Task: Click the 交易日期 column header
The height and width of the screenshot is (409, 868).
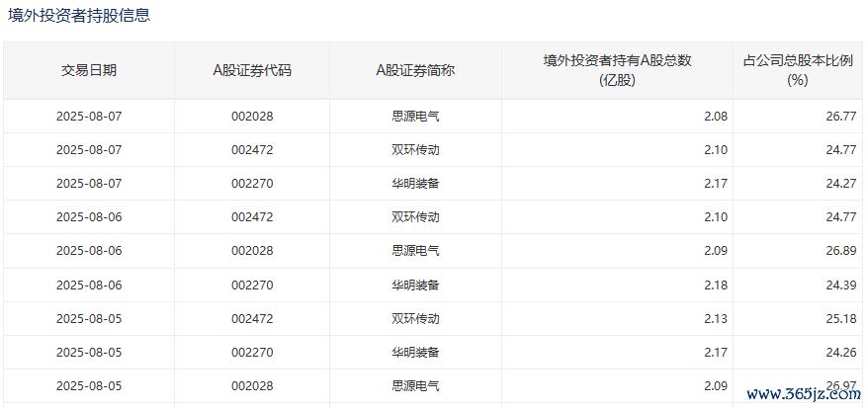Action: point(89,71)
